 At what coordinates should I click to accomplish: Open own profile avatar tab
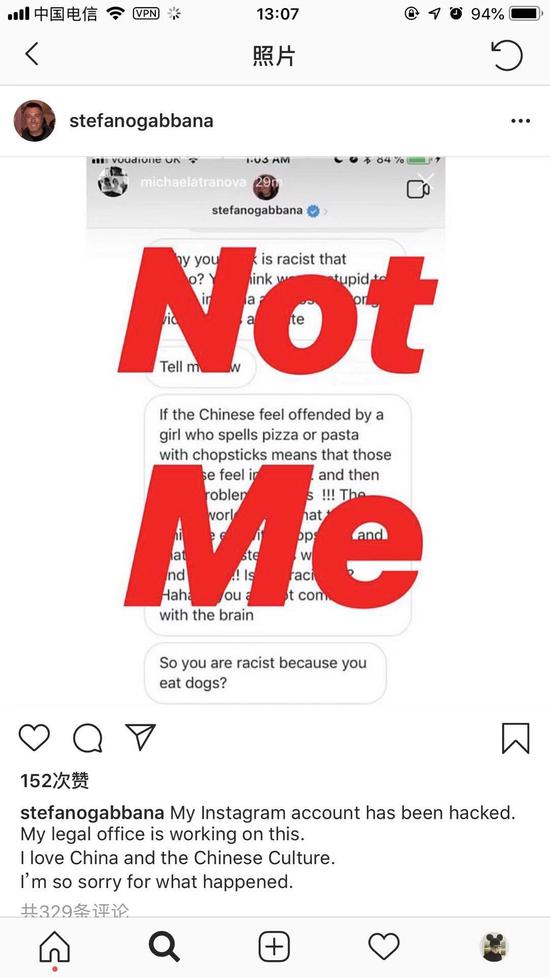(495, 947)
